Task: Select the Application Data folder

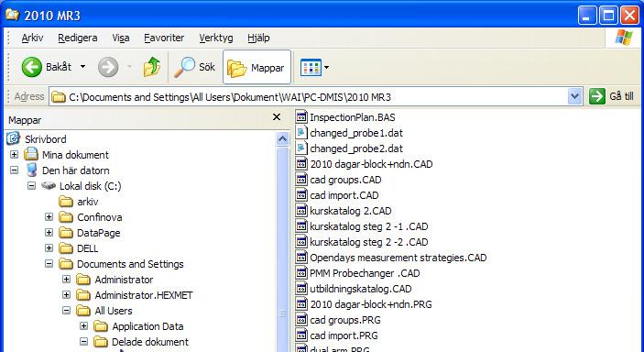Action: point(147,326)
